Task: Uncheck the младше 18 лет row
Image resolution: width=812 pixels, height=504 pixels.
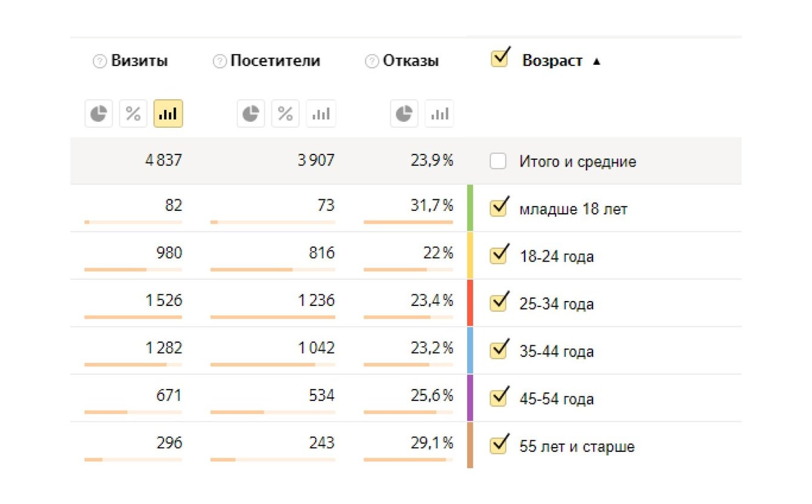Action: click(x=498, y=208)
